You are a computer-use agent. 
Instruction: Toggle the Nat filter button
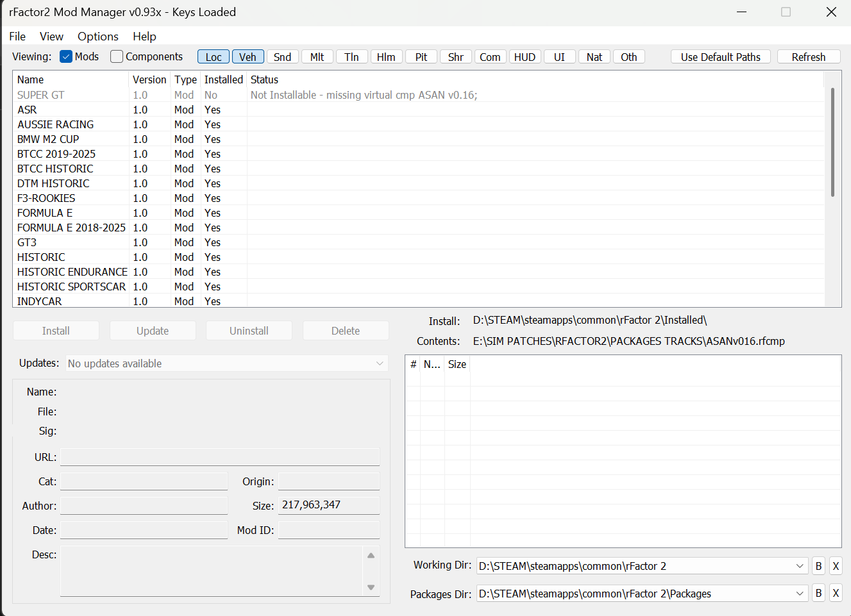click(594, 57)
